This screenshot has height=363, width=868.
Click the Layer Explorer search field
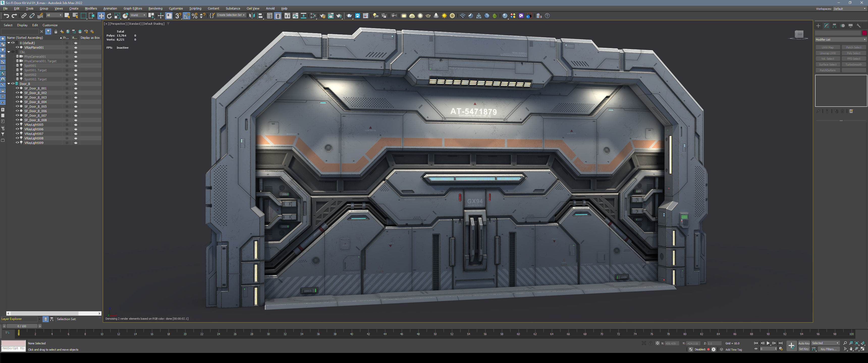coord(20,31)
